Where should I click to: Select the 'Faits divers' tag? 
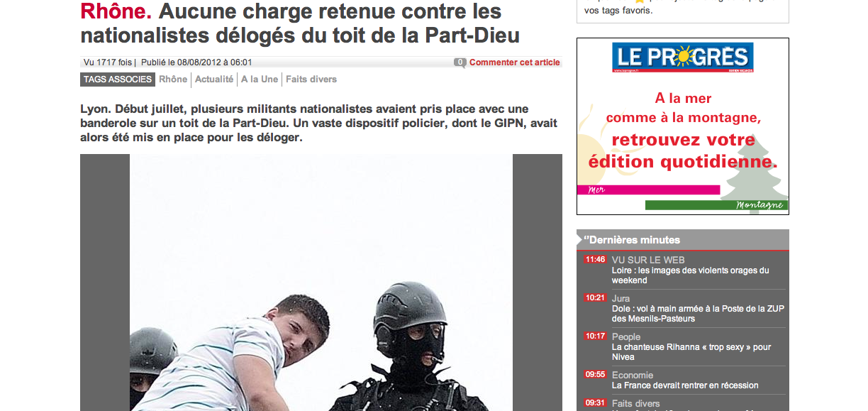[x=311, y=80]
